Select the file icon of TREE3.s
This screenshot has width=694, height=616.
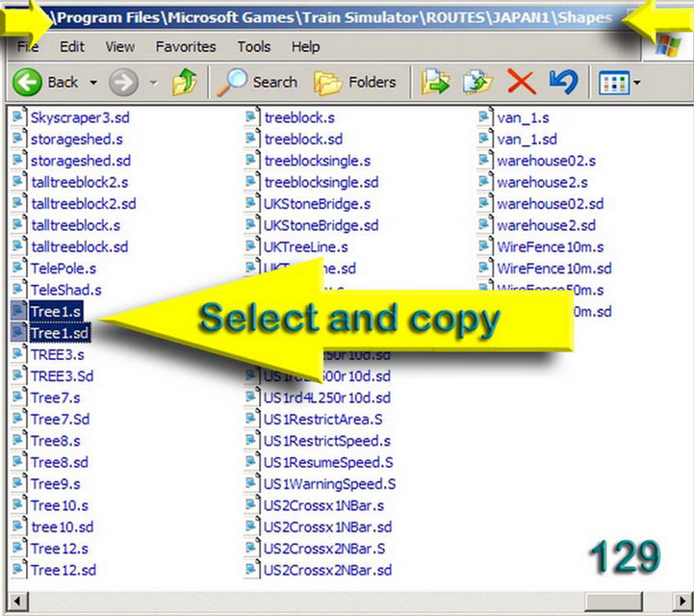18,354
